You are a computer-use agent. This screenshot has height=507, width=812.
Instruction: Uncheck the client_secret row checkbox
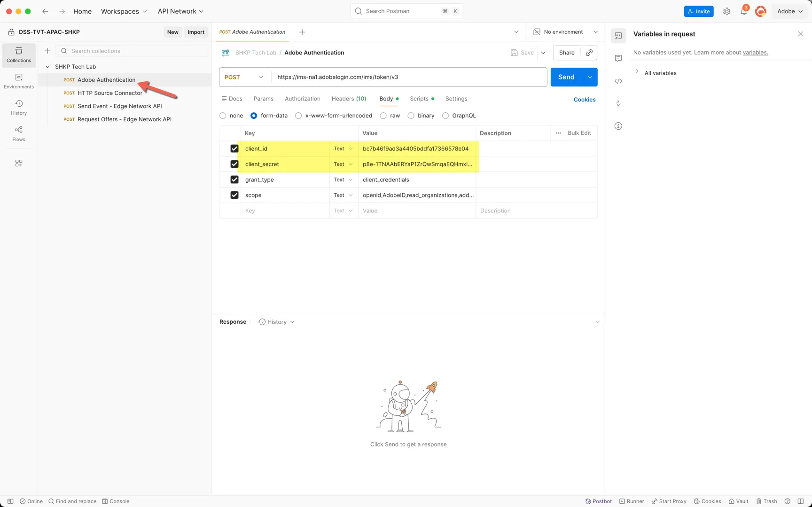coord(234,164)
